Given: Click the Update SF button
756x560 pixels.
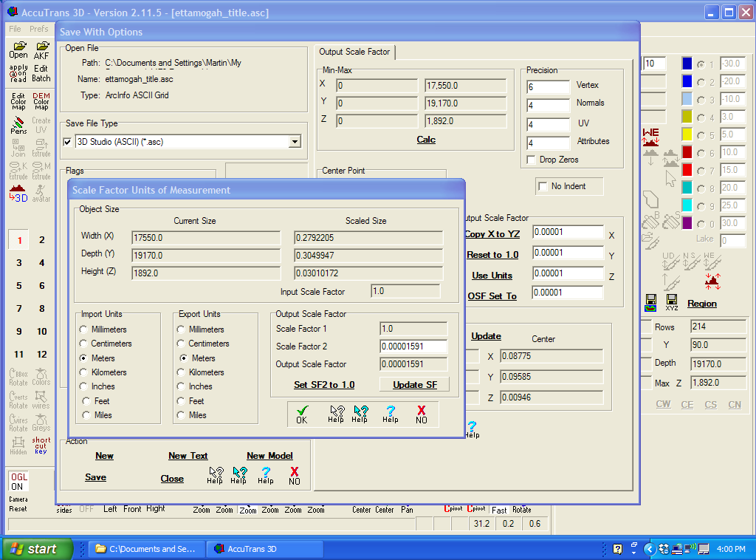Looking at the screenshot, I should pos(414,385).
